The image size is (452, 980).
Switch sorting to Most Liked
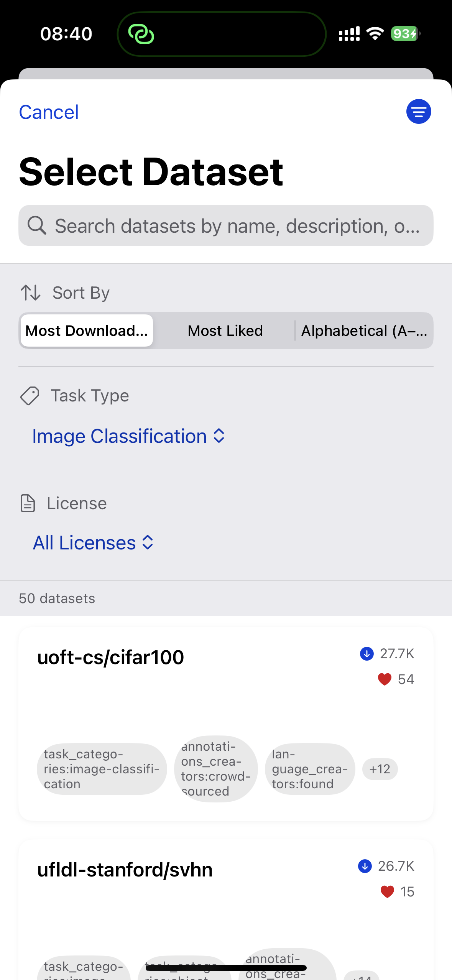point(225,331)
